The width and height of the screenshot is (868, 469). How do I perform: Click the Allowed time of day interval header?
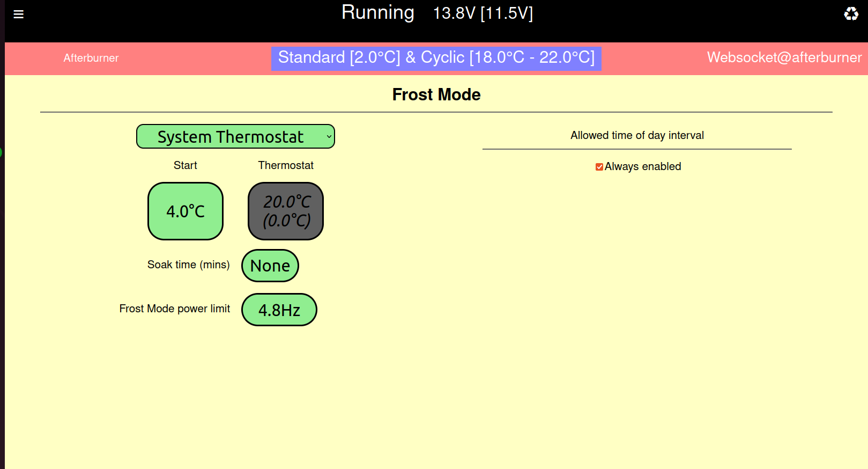click(x=637, y=136)
